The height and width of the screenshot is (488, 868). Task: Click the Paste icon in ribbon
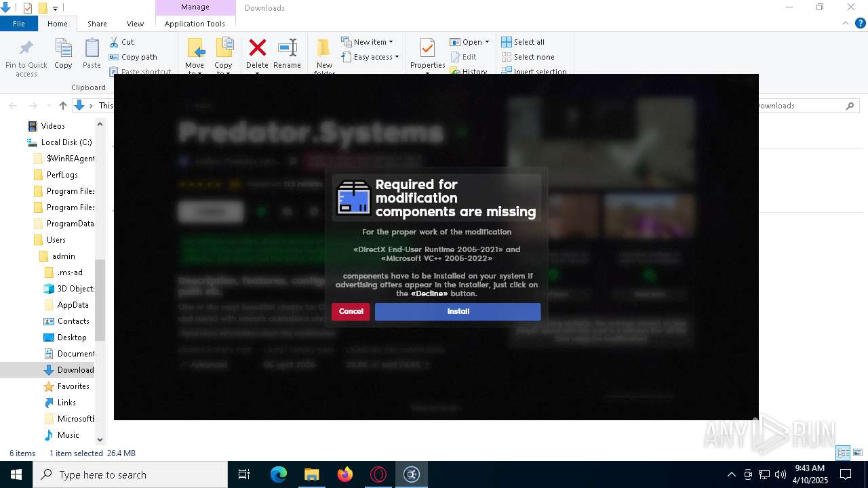point(92,49)
